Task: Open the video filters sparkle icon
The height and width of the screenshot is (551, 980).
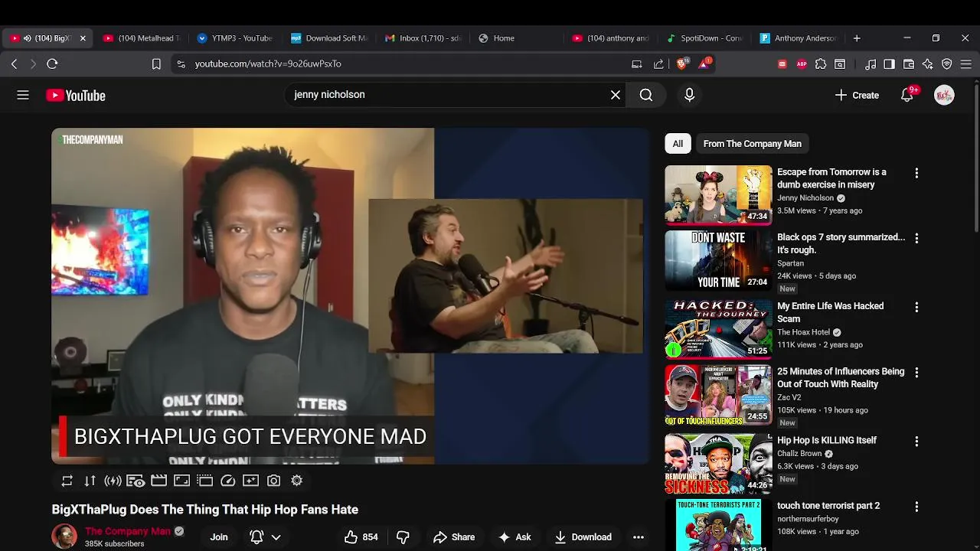Action: tap(250, 481)
